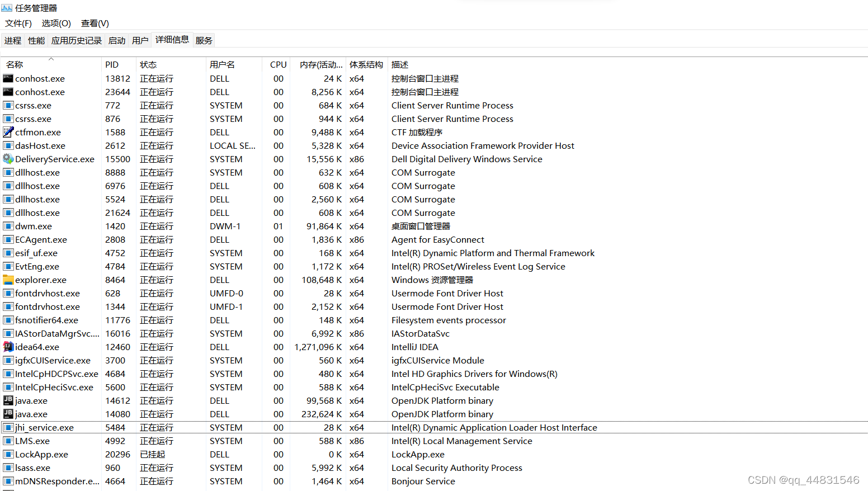Click the fsnotifier64.exe process icon
The width and height of the screenshot is (868, 491).
(x=8, y=320)
